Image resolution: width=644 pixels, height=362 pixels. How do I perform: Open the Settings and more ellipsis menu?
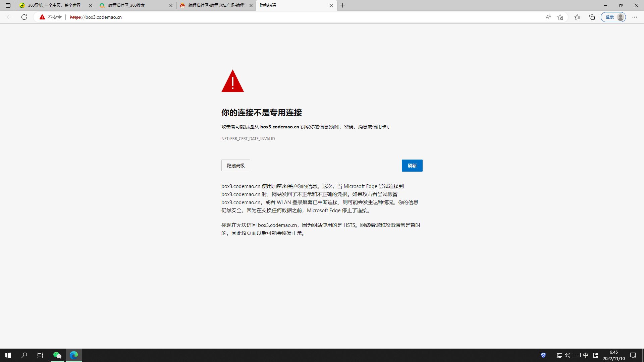(635, 17)
